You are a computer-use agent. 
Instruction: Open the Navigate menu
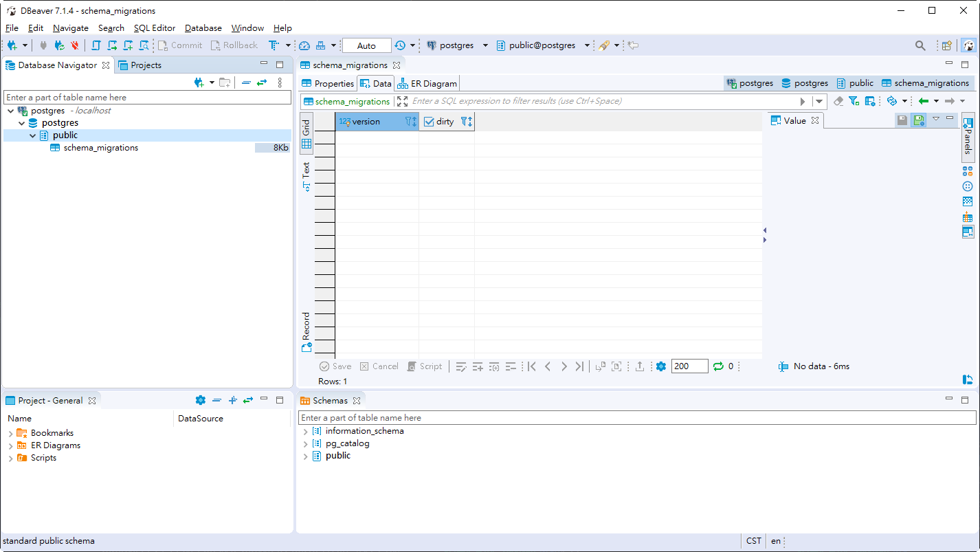pyautogui.click(x=71, y=28)
